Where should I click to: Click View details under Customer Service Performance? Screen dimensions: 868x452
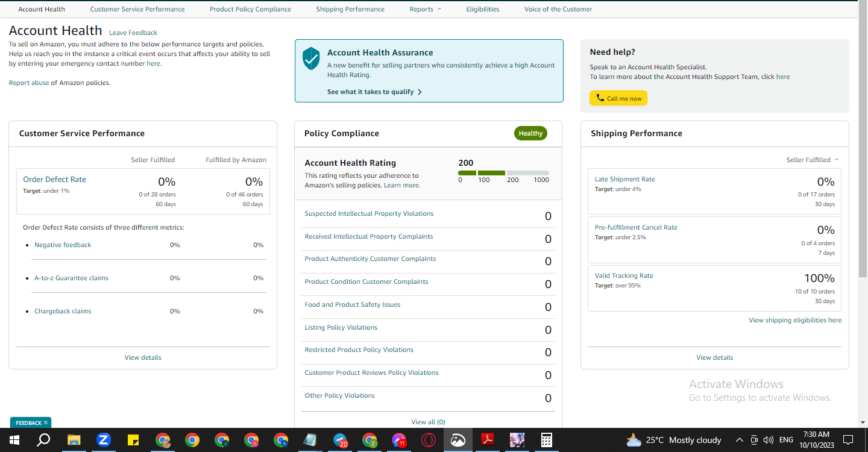(x=143, y=357)
